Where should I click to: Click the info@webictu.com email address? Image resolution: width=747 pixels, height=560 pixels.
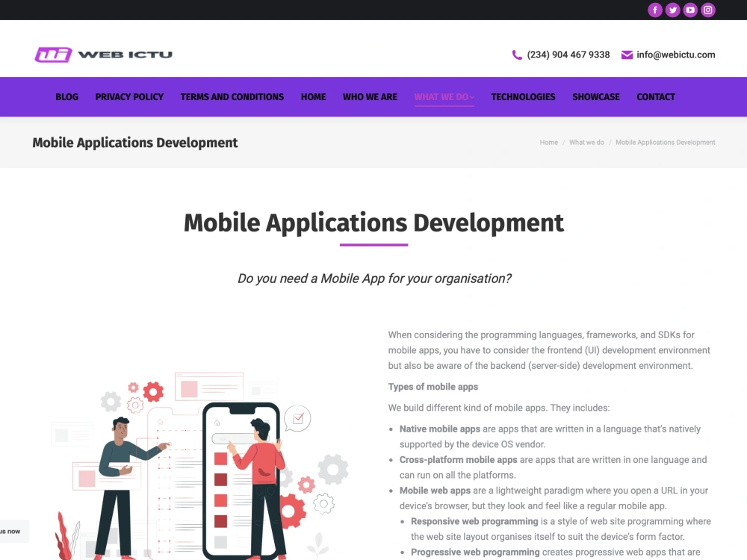[x=675, y=55]
